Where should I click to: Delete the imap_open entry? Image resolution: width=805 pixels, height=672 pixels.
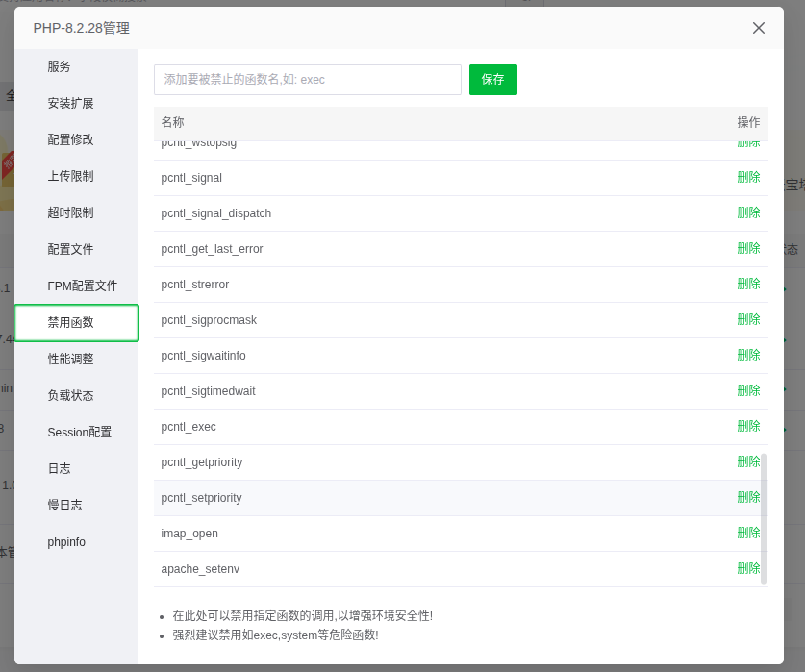tap(748, 533)
